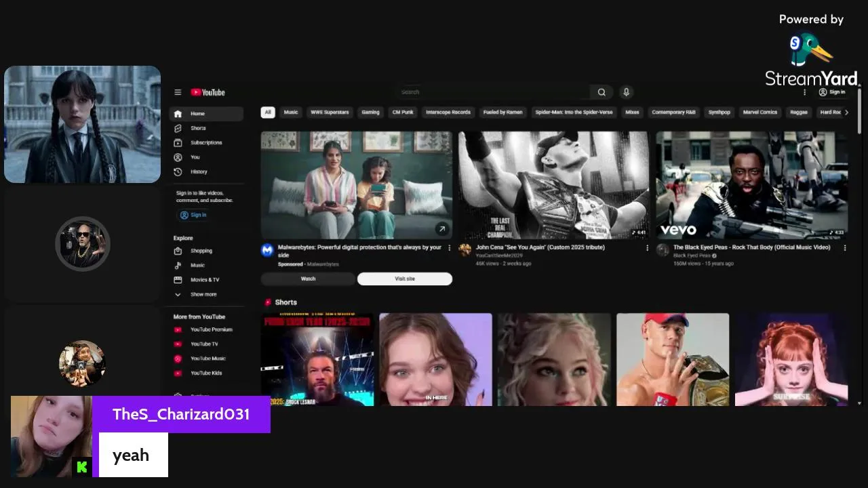Open Rock That Body video title
The width and height of the screenshot is (868, 488).
tap(752, 247)
